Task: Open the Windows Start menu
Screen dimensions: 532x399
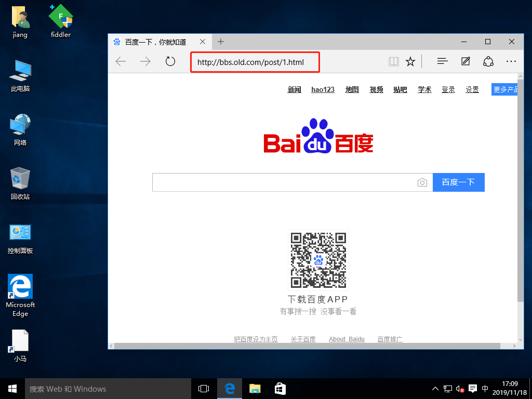Action: (x=12, y=389)
